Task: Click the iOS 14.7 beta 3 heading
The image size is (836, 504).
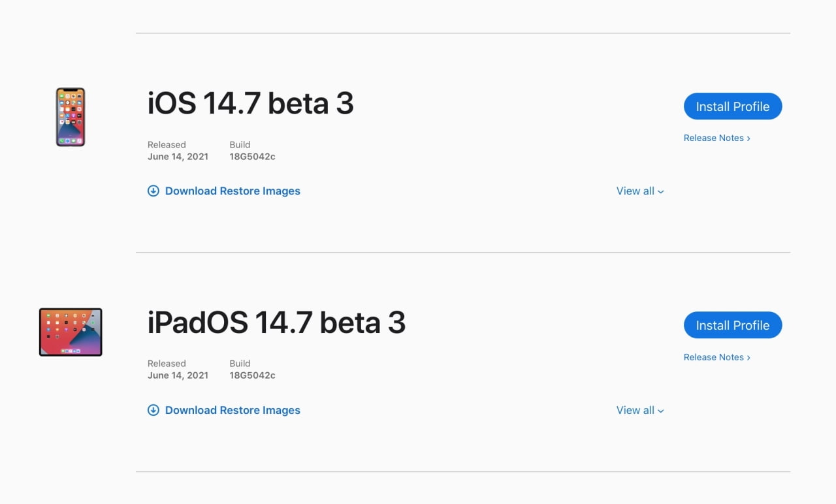Action: tap(250, 104)
